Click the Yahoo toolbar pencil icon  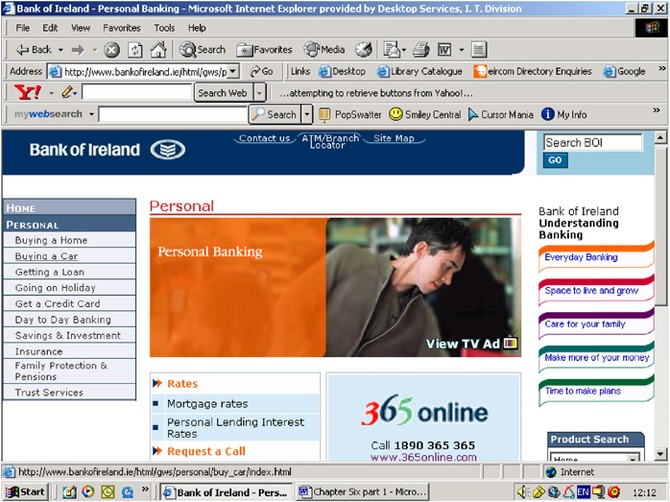click(x=67, y=92)
